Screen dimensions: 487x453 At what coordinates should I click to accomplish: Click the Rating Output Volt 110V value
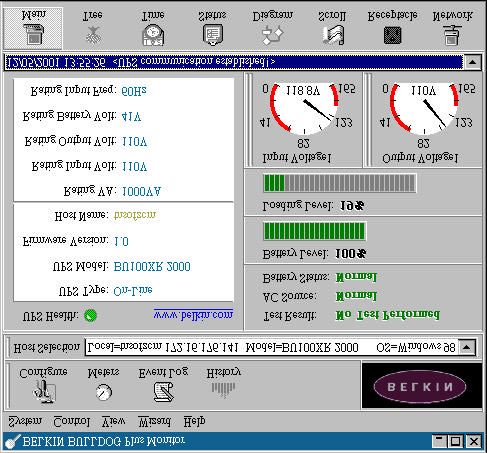click(x=134, y=142)
